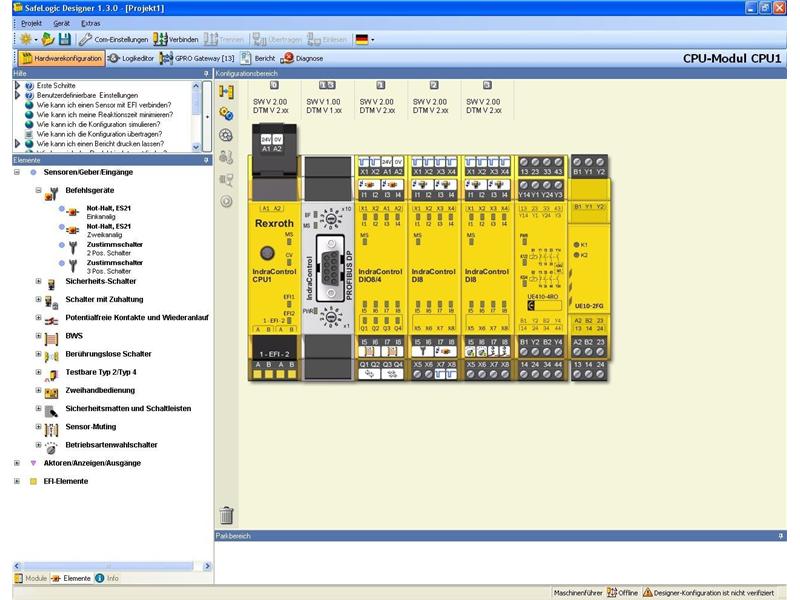This screenshot has height=600, width=800.
Task: Switch to the Elemente bottom tab
Action: click(71, 578)
